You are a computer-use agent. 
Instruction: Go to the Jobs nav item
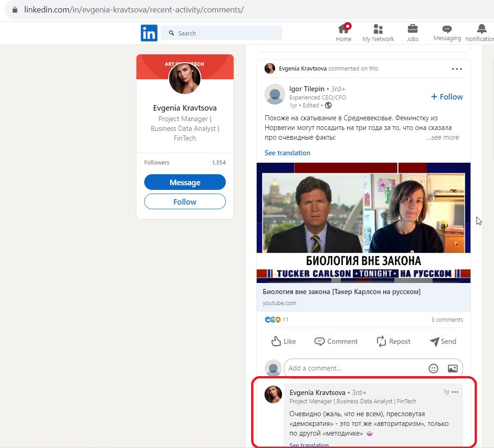coord(412,32)
